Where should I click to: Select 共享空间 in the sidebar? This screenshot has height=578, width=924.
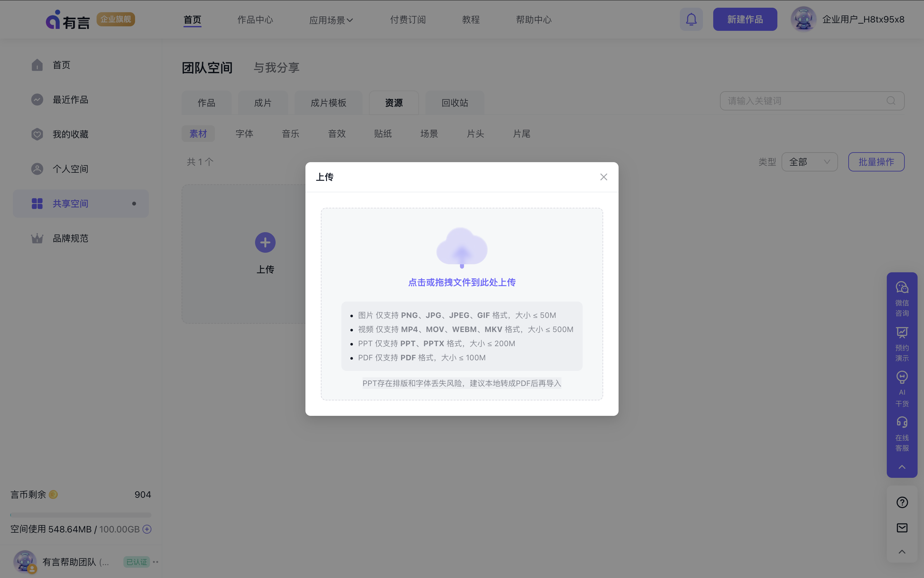(x=81, y=204)
